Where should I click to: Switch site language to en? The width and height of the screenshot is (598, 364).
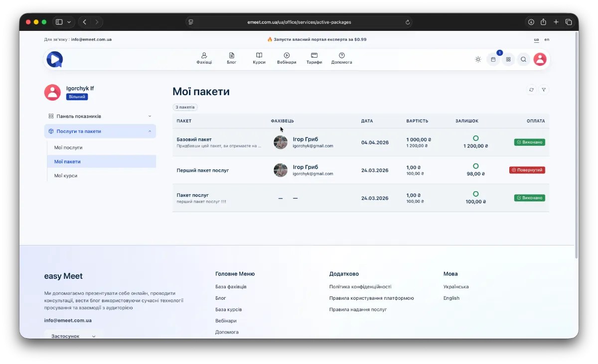coord(547,39)
